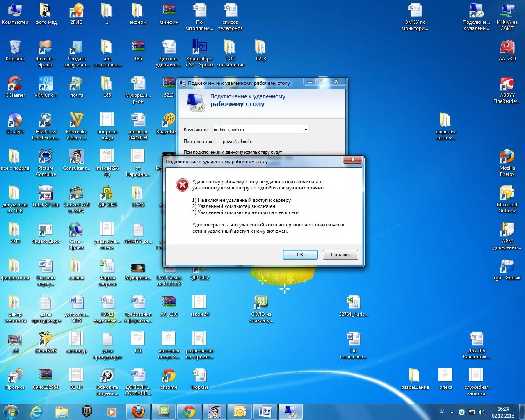This screenshot has height=420, width=525.
Task: Launch Internet Explorer from taskbar
Action: pyautogui.click(x=37, y=411)
